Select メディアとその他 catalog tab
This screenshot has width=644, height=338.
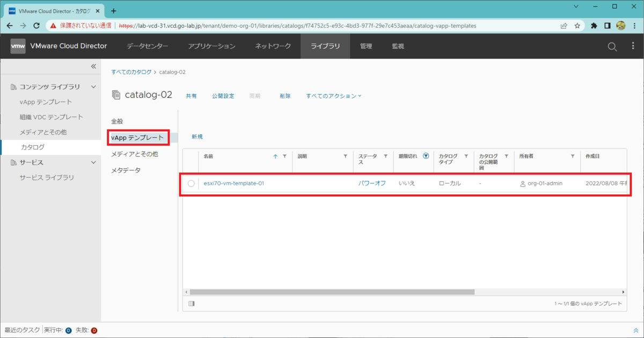pyautogui.click(x=134, y=154)
